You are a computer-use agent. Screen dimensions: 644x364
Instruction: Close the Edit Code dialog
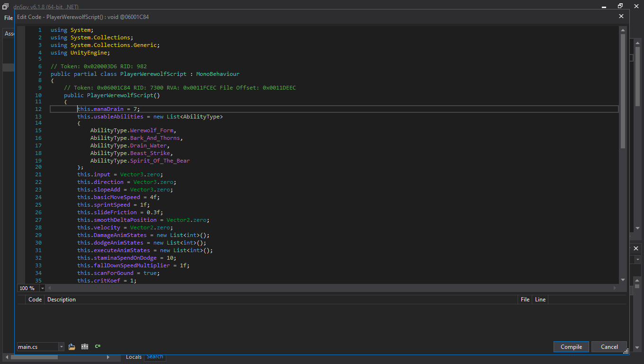(x=621, y=17)
